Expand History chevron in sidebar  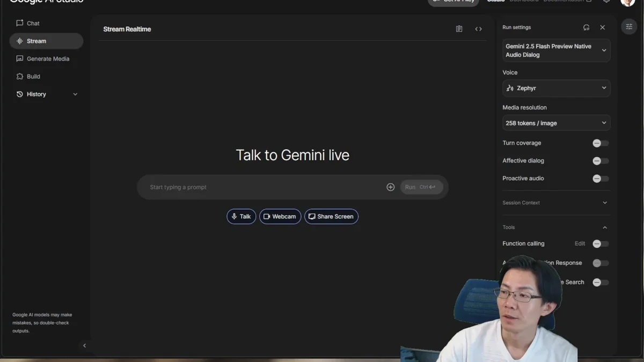pyautogui.click(x=75, y=94)
